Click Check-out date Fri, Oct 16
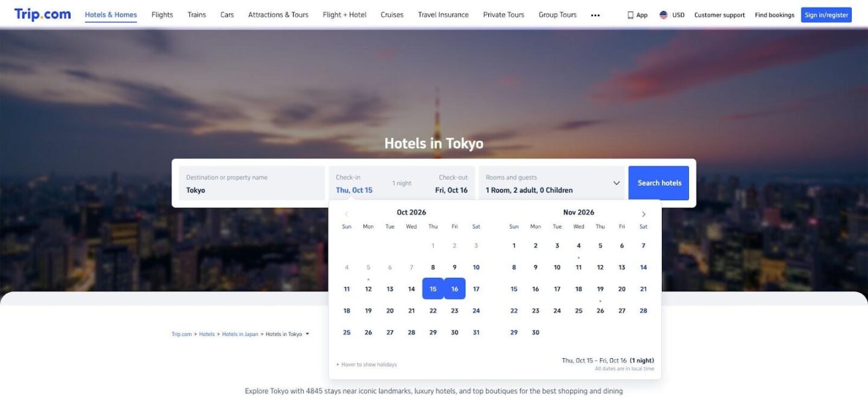This screenshot has height=407, width=868. click(451, 190)
